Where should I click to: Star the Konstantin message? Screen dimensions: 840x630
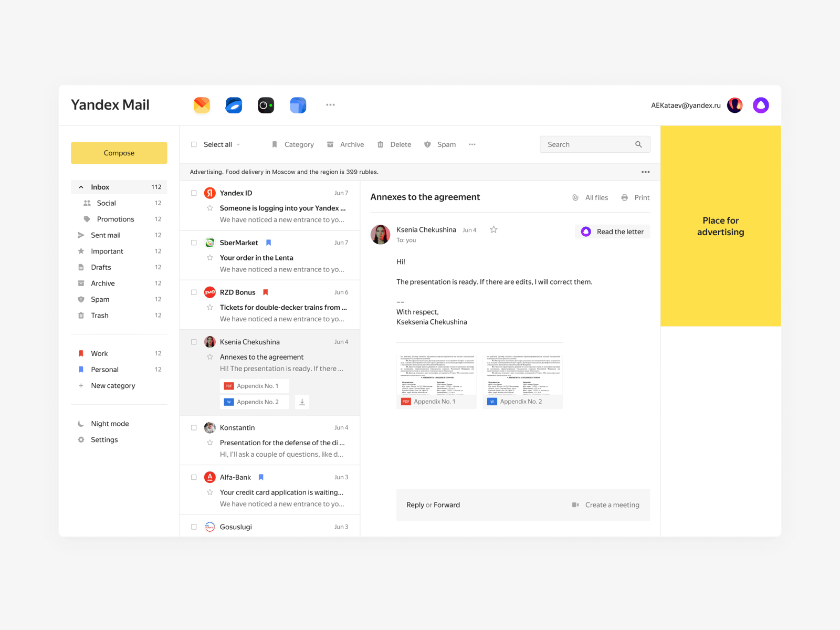tap(209, 443)
